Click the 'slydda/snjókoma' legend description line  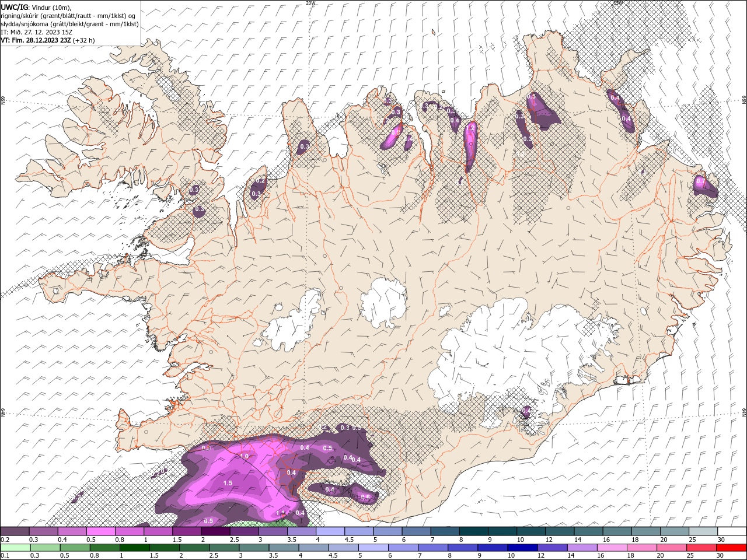(x=70, y=24)
